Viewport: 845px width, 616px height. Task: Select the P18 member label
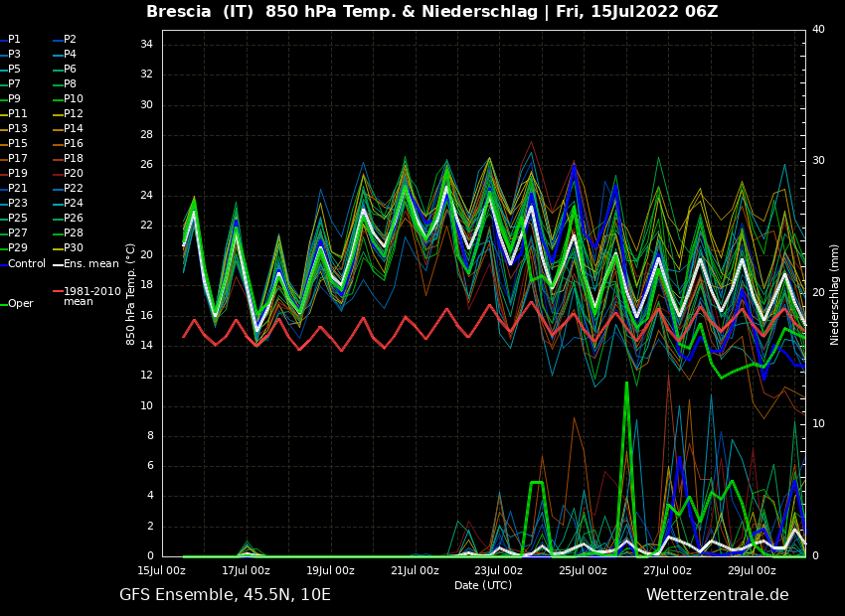pyautogui.click(x=74, y=158)
